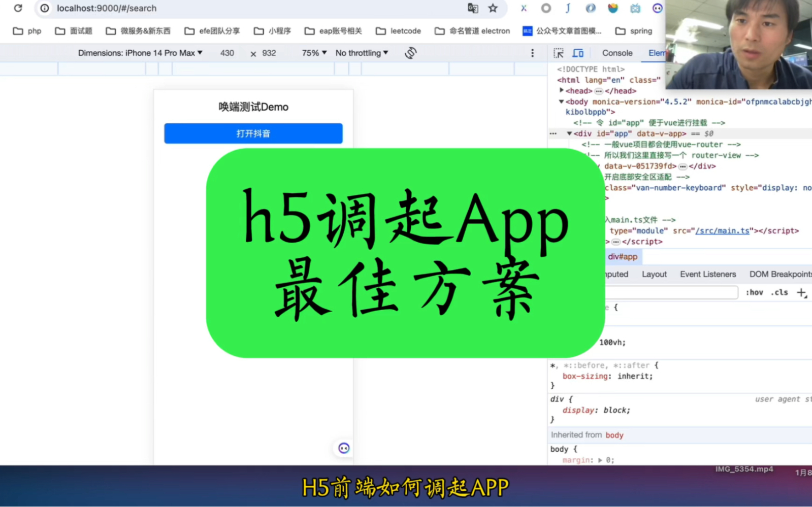
Task: Click the width field showing 430
Action: (227, 53)
